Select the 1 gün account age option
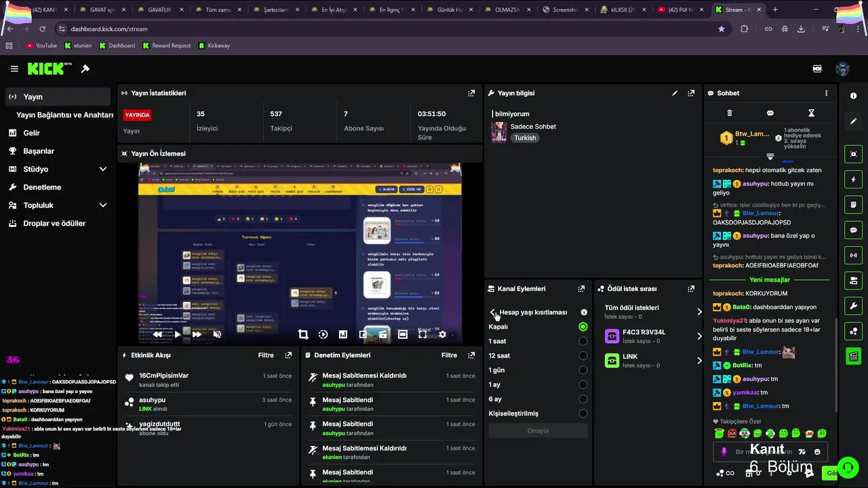 pyautogui.click(x=583, y=370)
